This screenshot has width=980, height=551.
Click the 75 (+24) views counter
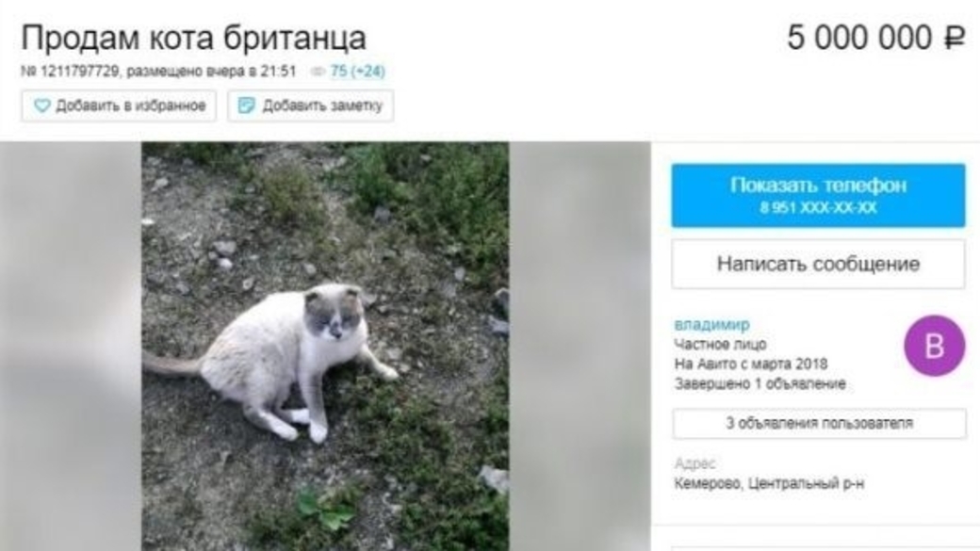point(357,72)
